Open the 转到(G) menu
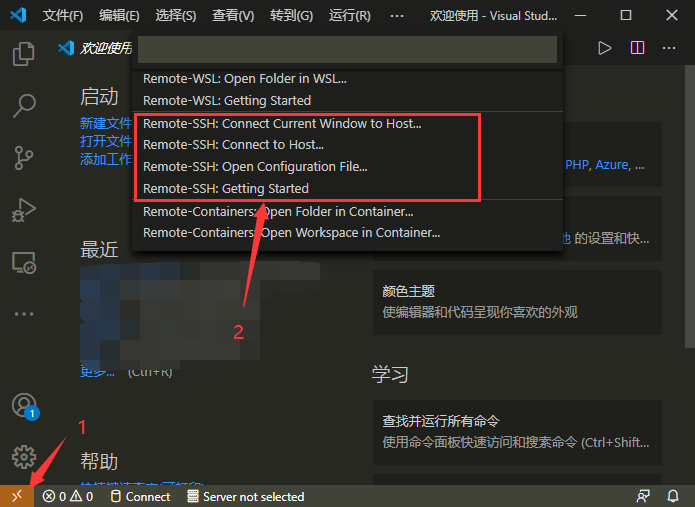695x507 pixels. (291, 16)
